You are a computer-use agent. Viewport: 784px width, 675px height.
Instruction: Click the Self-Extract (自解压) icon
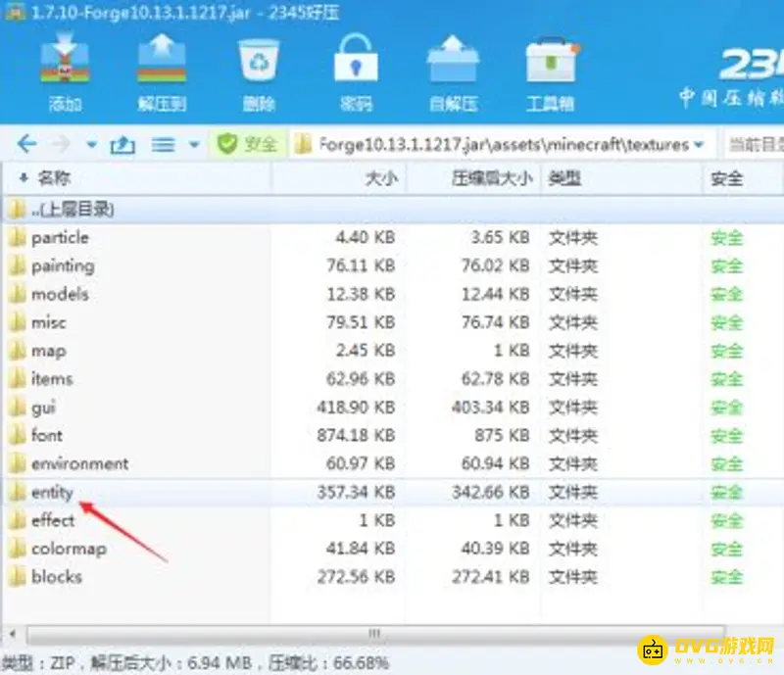point(453,62)
